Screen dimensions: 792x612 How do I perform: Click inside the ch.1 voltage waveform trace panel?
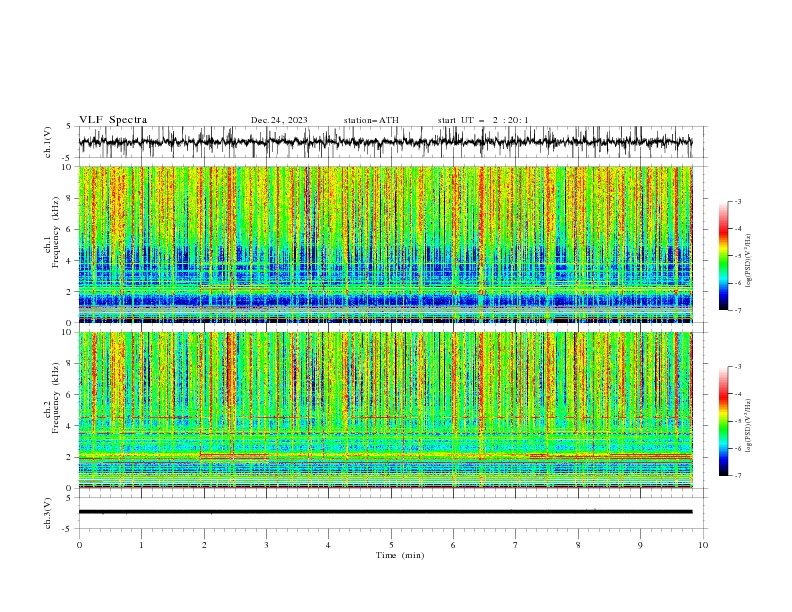(392, 142)
